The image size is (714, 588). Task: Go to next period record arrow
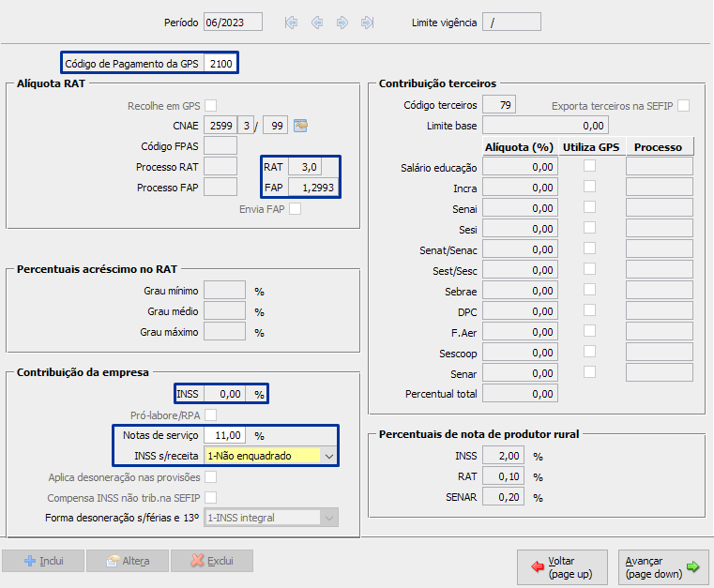(x=342, y=23)
